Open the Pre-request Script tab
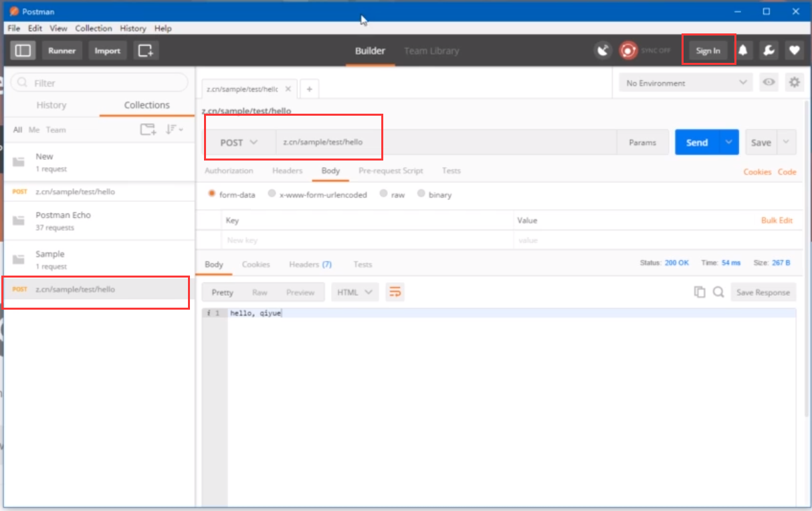The image size is (812, 511). [391, 171]
